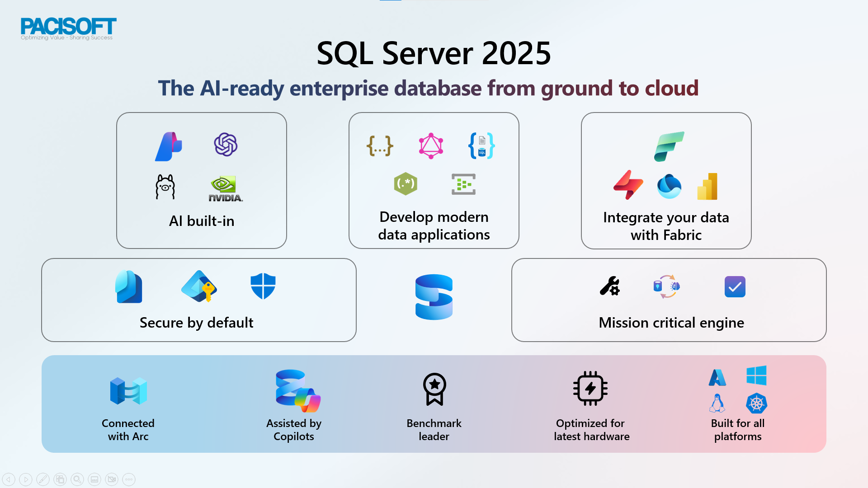Go to the previous slide
The image size is (868, 488).
[x=9, y=479]
